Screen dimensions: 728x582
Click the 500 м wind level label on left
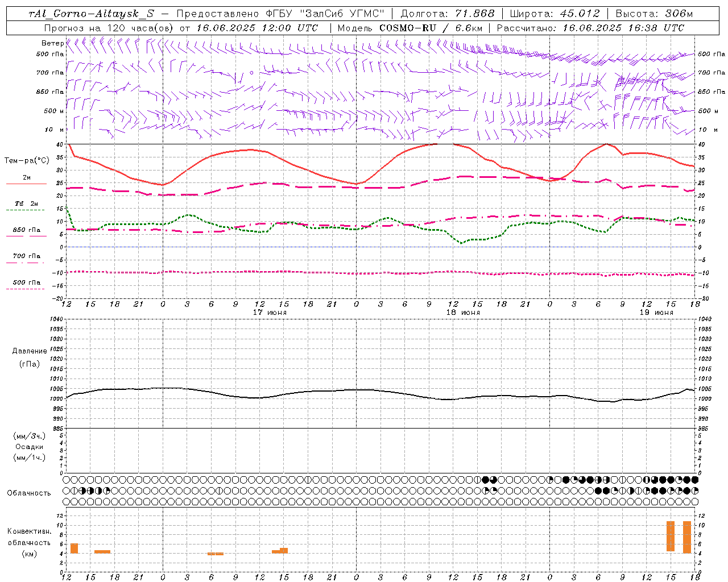54,111
